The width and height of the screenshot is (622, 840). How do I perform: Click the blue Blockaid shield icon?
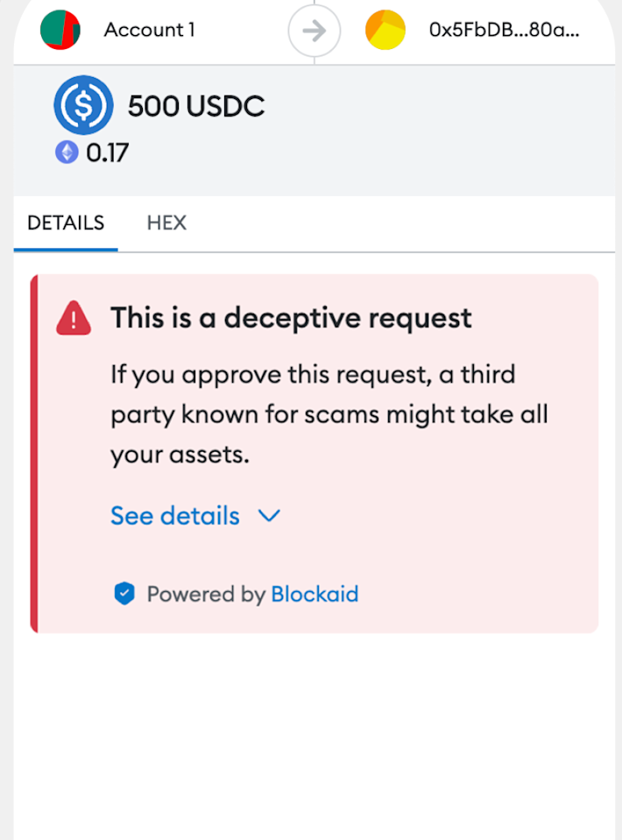click(125, 595)
